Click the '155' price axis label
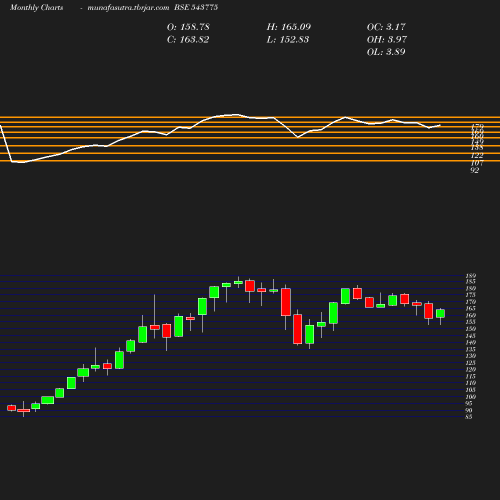Viewport: 500px width, 500px height. pyautogui.click(x=471, y=322)
